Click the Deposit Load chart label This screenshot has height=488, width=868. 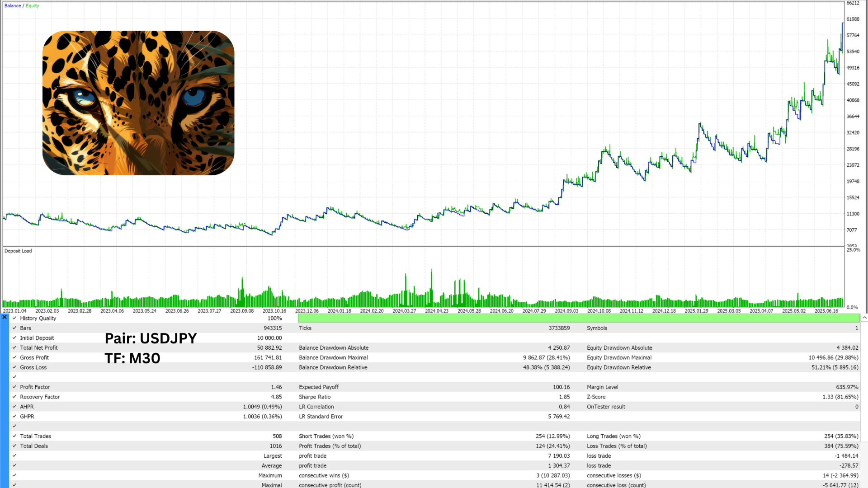tap(18, 251)
